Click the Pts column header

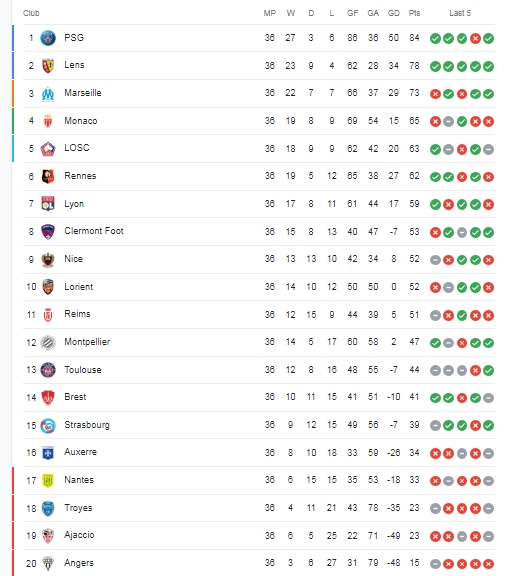[x=414, y=13]
